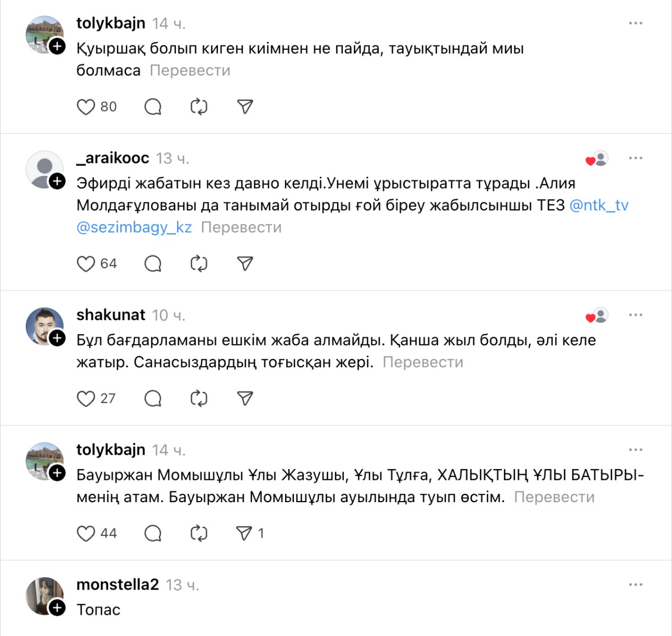This screenshot has width=672, height=636.
Task: Repost _araikooc's post
Action: click(199, 264)
